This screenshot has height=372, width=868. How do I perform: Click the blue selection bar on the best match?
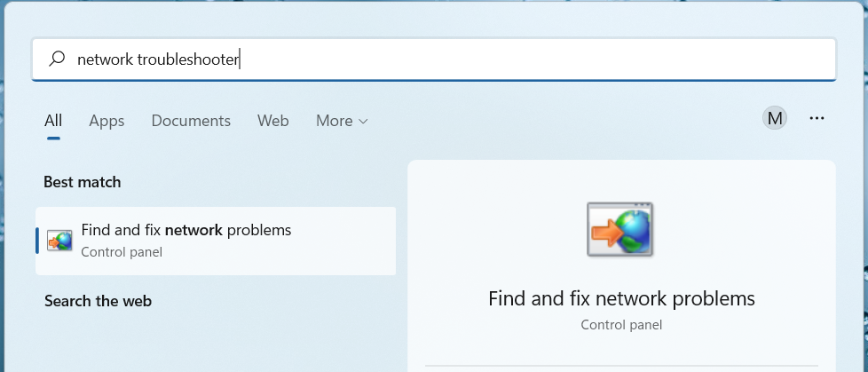(37, 241)
